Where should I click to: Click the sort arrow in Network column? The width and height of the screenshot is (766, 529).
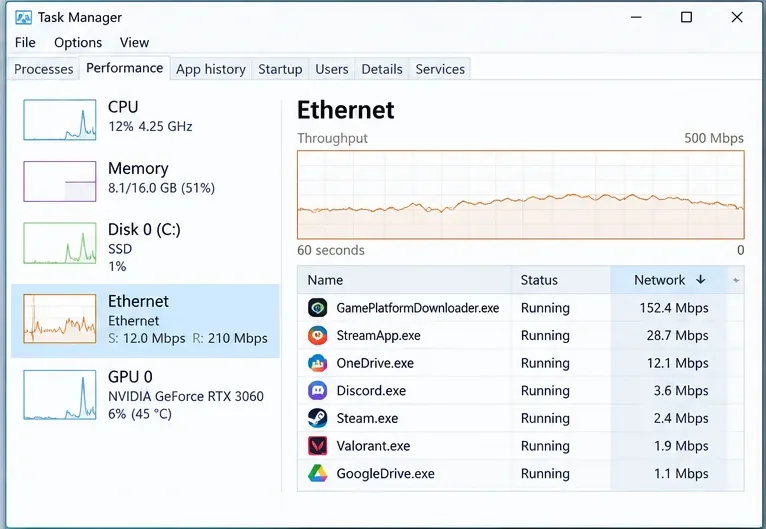point(701,279)
